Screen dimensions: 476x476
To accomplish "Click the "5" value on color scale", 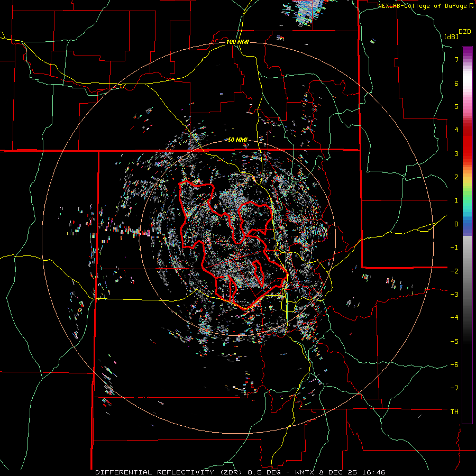I will 456,106.
